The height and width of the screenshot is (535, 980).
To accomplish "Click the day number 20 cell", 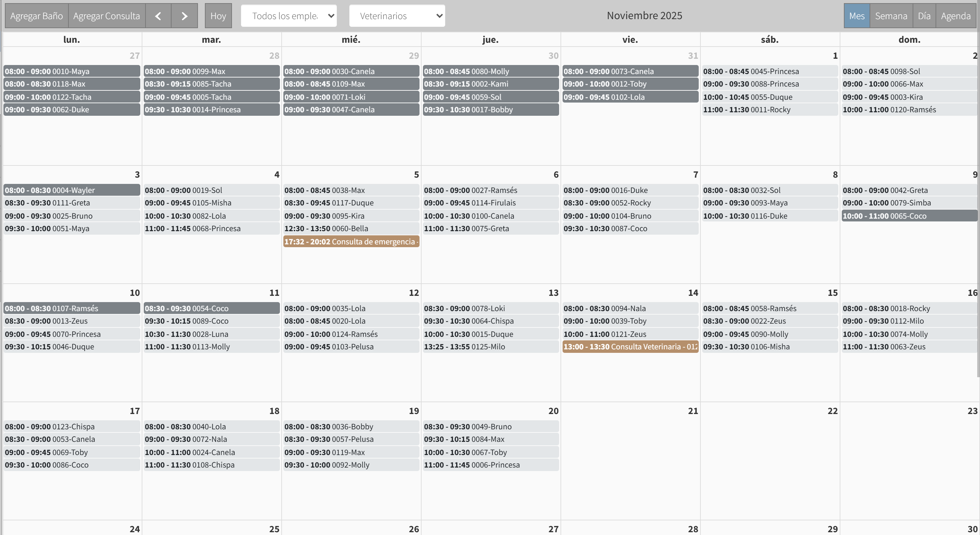I will (553, 411).
